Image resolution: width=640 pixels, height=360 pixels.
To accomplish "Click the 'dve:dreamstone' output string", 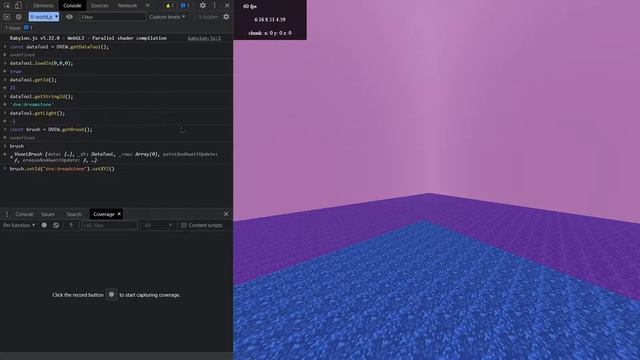I will point(31,104).
